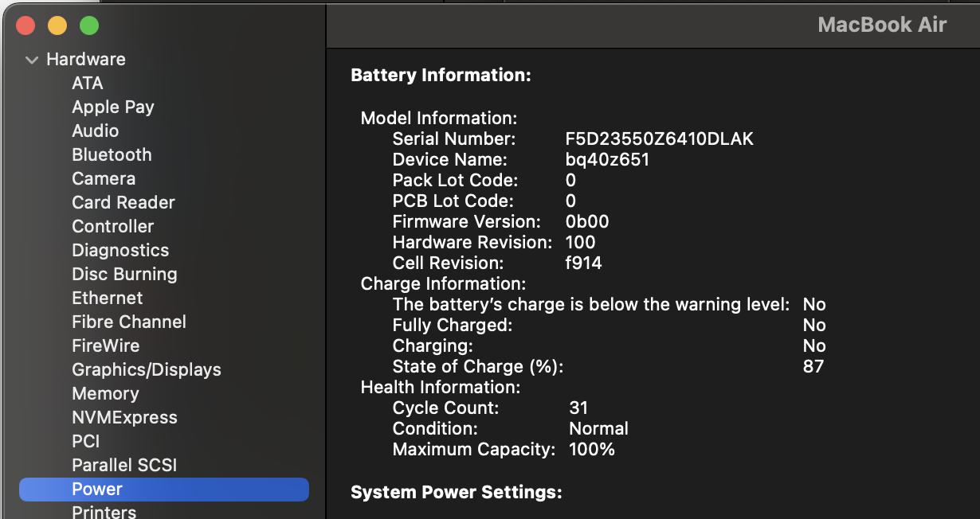Click cycle count value 31
Screen dimensions: 980x519
tap(578, 408)
